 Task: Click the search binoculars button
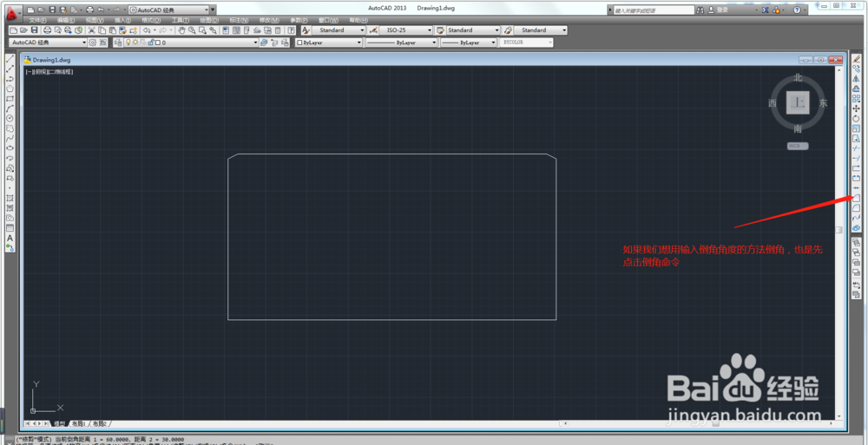700,10
